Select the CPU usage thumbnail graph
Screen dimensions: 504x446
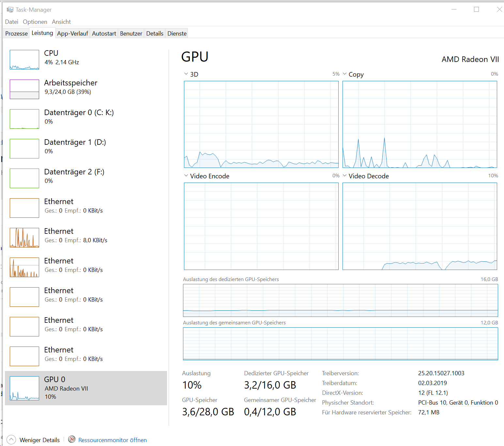coord(24,60)
